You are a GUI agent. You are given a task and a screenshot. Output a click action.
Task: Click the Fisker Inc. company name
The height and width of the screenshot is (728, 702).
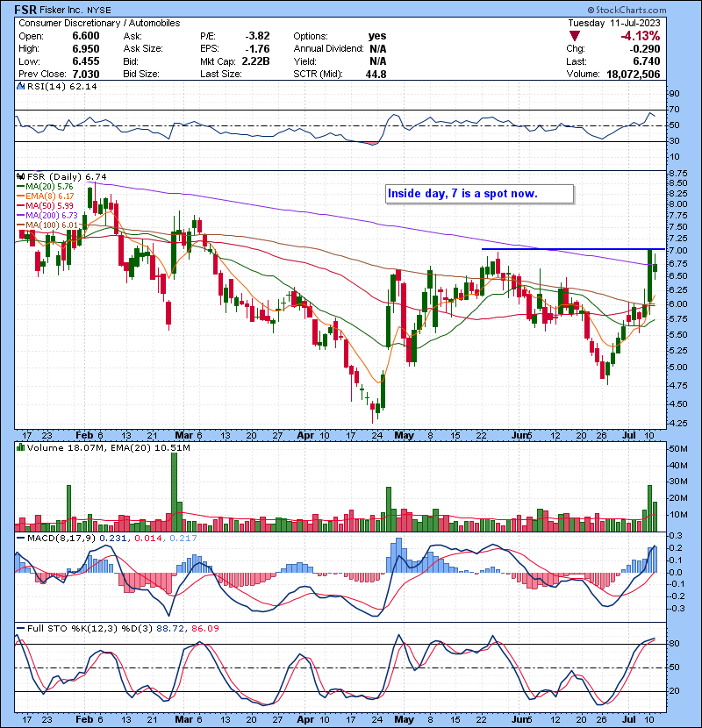[x=63, y=10]
